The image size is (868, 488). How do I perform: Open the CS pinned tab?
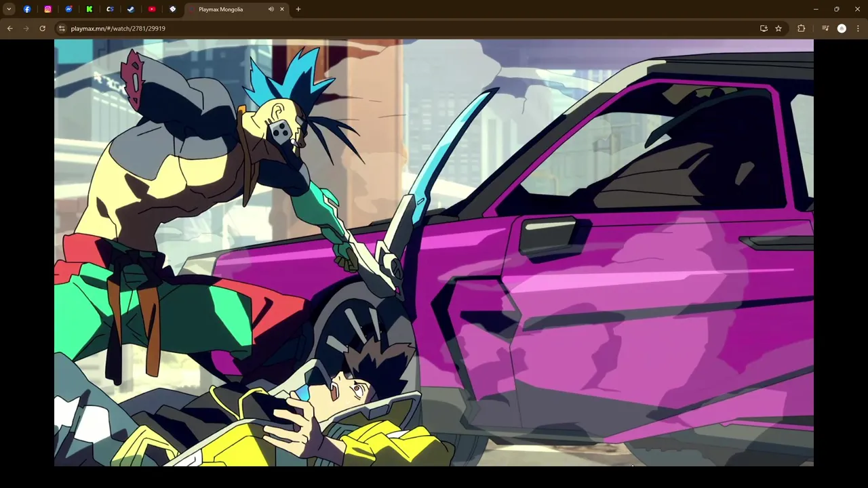click(110, 9)
